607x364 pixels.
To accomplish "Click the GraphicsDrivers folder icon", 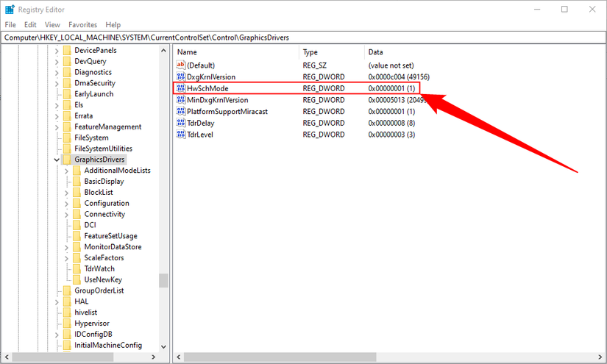I will (x=67, y=160).
